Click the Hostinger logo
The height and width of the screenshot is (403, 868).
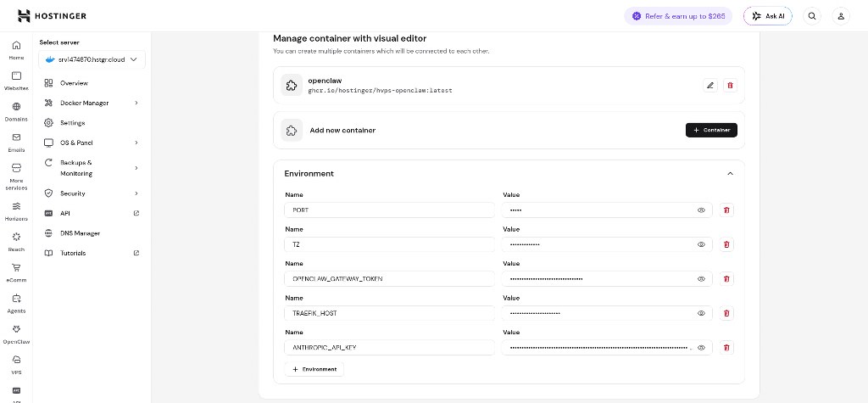52,15
